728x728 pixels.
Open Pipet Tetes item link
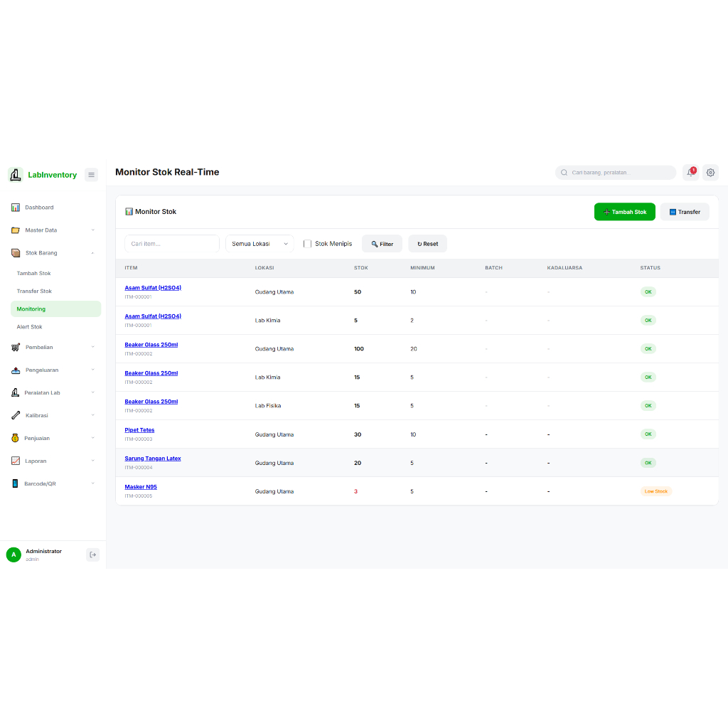coord(139,430)
